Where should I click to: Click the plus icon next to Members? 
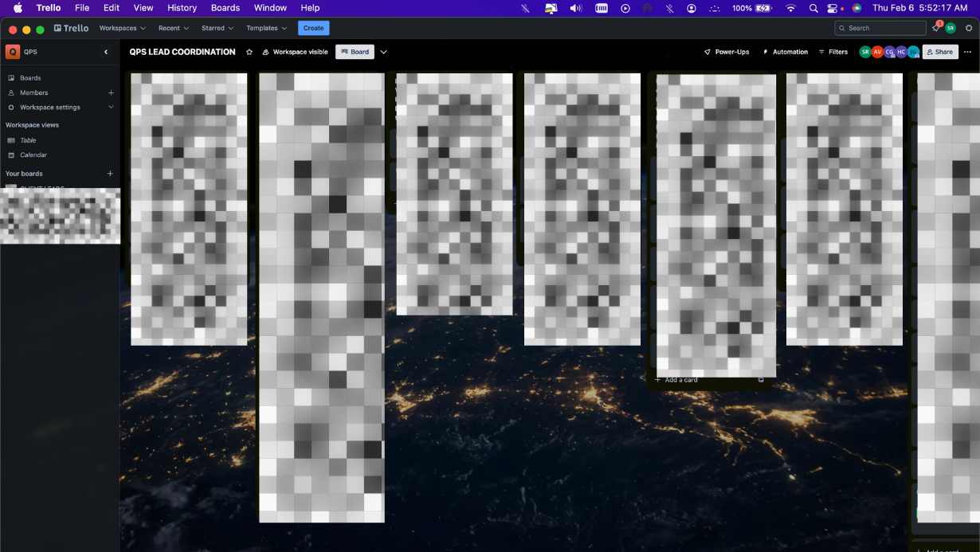[x=111, y=92]
